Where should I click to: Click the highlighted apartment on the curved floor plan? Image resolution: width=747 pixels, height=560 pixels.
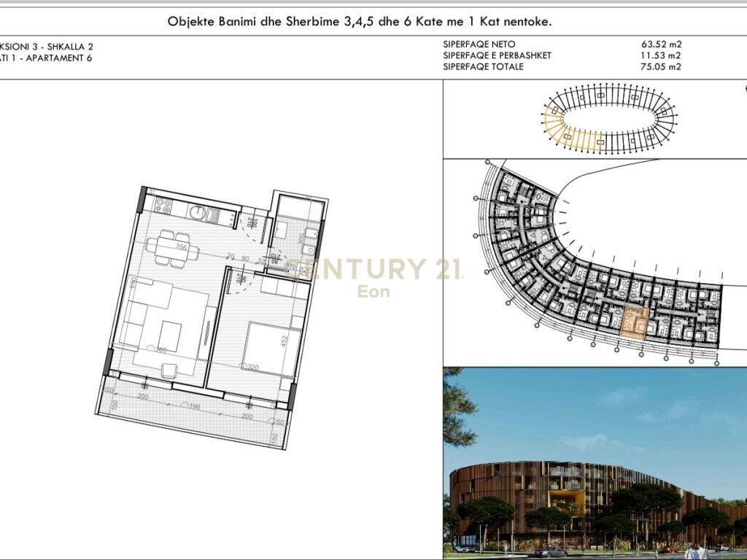635,323
